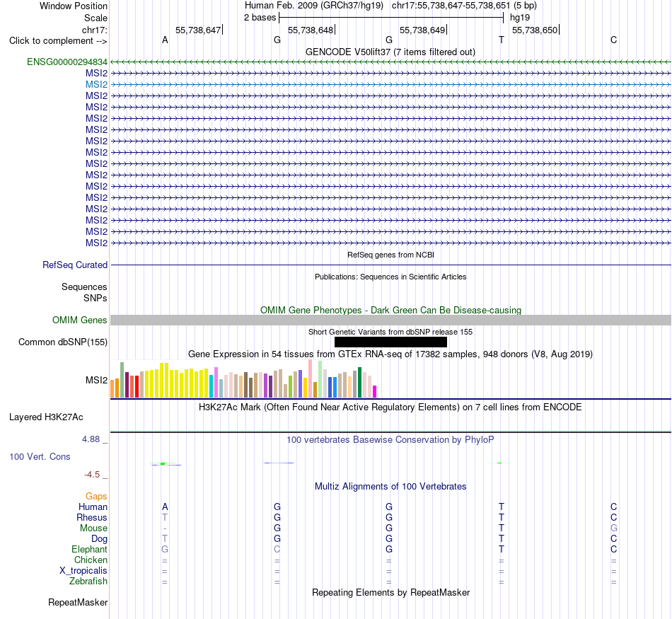Click the black dbSNP variant bar
Screen dimensions: 672x619
[x=390, y=342]
